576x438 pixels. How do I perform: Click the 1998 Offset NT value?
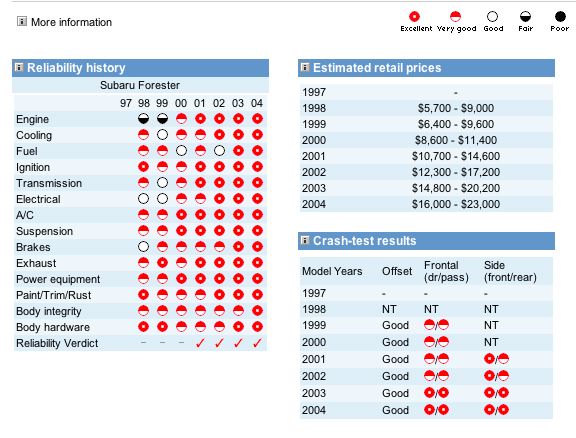pos(389,309)
